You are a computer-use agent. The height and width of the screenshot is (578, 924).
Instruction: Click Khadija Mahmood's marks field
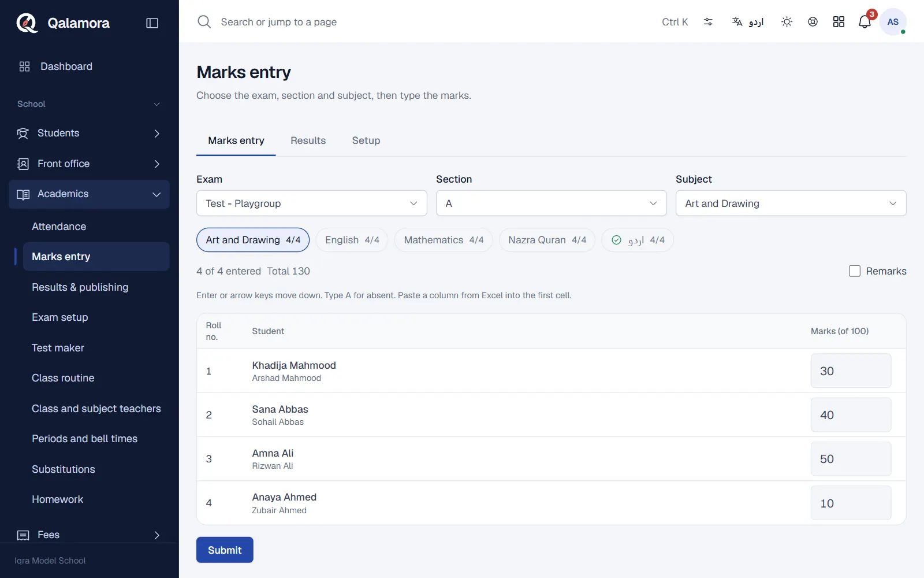(851, 371)
